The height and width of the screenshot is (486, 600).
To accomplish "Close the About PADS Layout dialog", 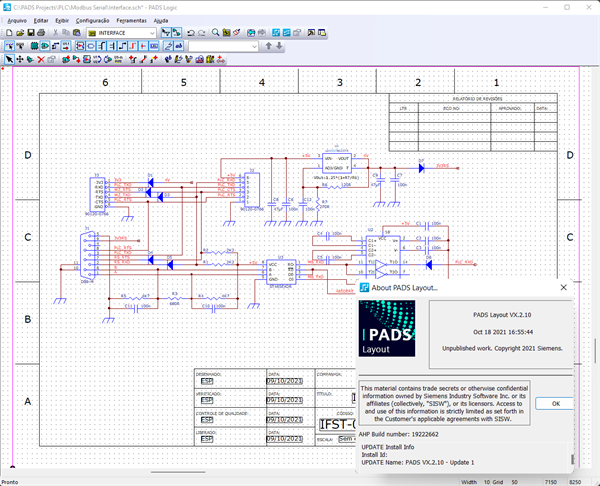I will pyautogui.click(x=563, y=287).
